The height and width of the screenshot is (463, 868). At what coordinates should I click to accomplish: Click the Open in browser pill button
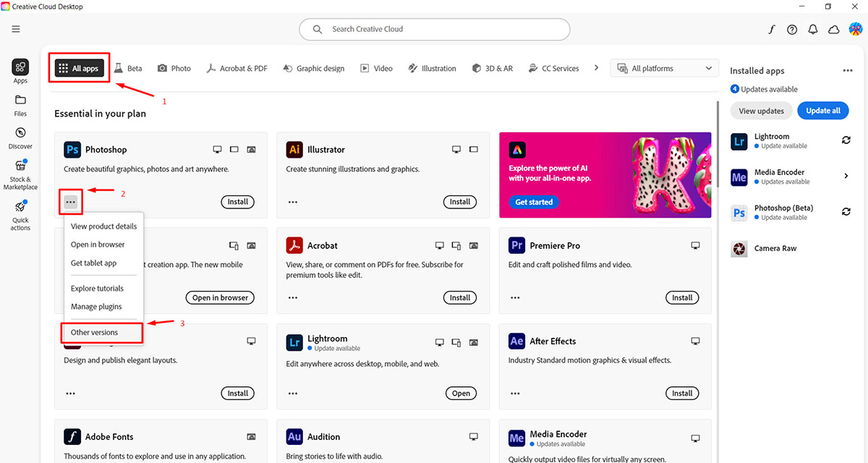pos(220,297)
